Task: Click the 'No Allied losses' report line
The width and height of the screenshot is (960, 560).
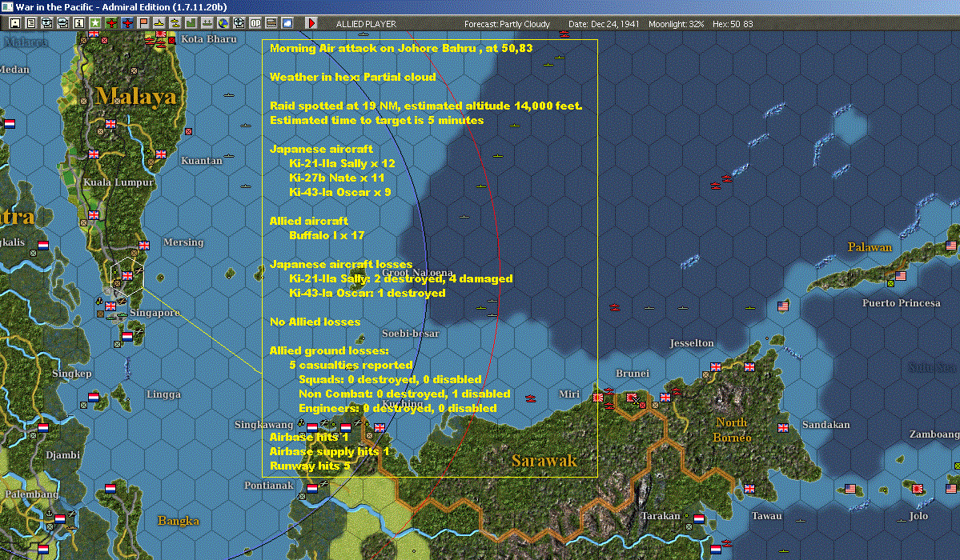Action: pos(315,322)
